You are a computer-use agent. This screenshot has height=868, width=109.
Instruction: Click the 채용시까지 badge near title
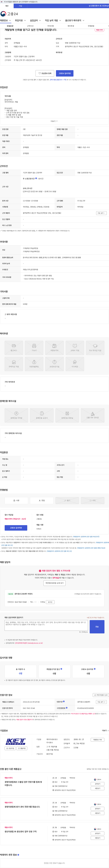[100, 30]
